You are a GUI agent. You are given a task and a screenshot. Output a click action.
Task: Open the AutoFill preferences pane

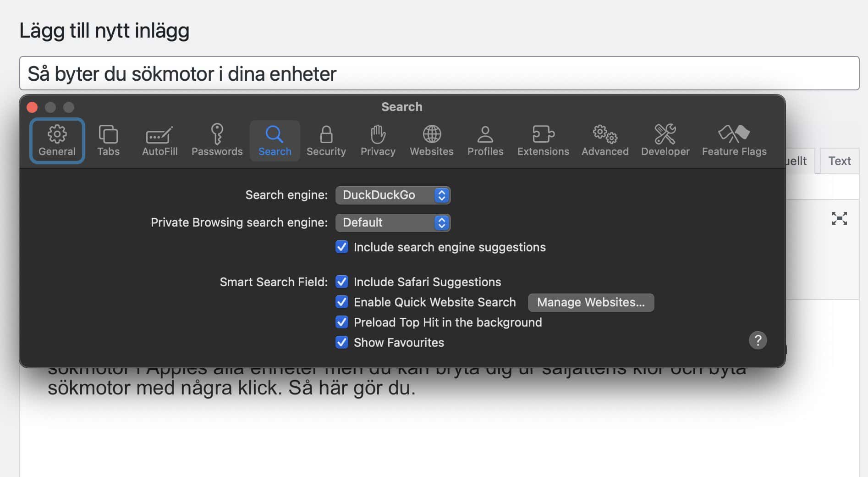(159, 141)
